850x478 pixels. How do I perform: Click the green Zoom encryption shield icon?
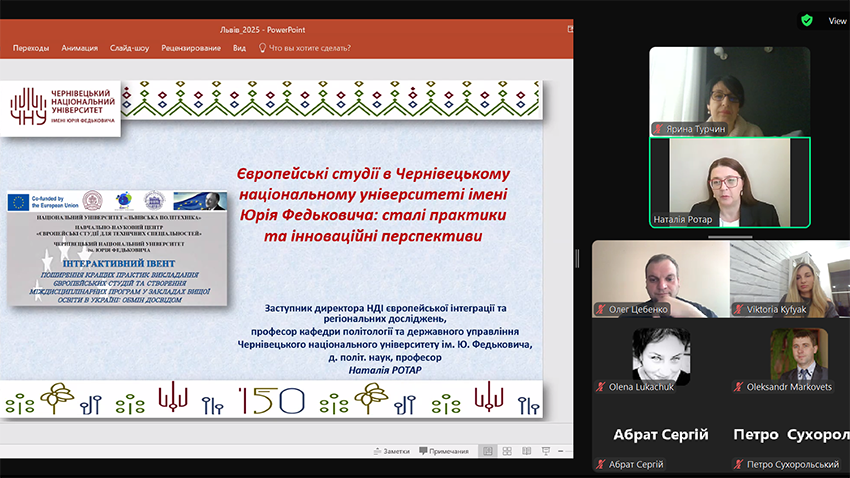pyautogui.click(x=806, y=20)
